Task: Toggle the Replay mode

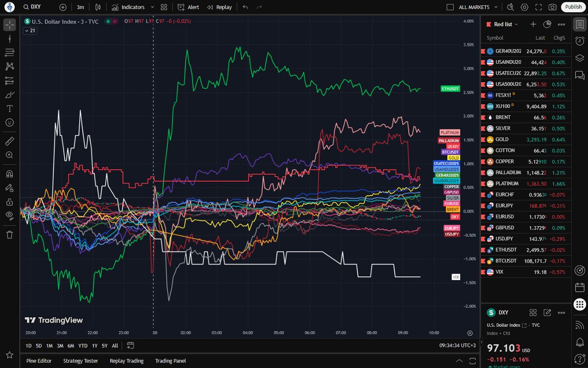Action: click(220, 7)
